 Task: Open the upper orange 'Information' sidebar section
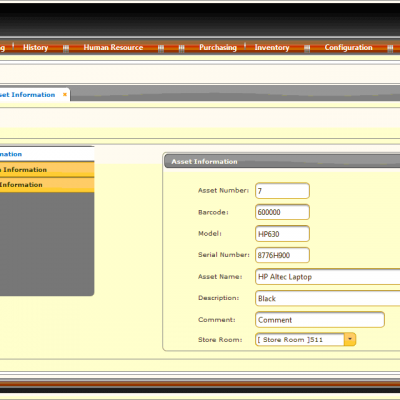(x=47, y=170)
